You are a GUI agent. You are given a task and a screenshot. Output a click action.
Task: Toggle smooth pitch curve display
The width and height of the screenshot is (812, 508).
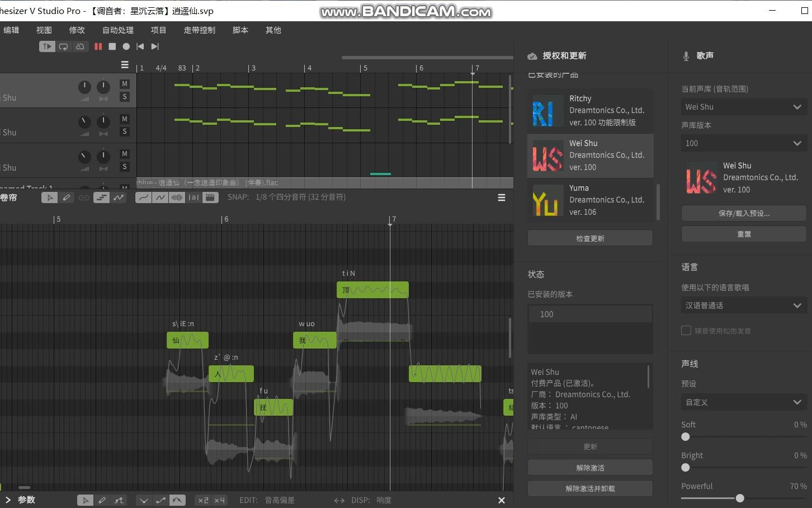[144, 197]
